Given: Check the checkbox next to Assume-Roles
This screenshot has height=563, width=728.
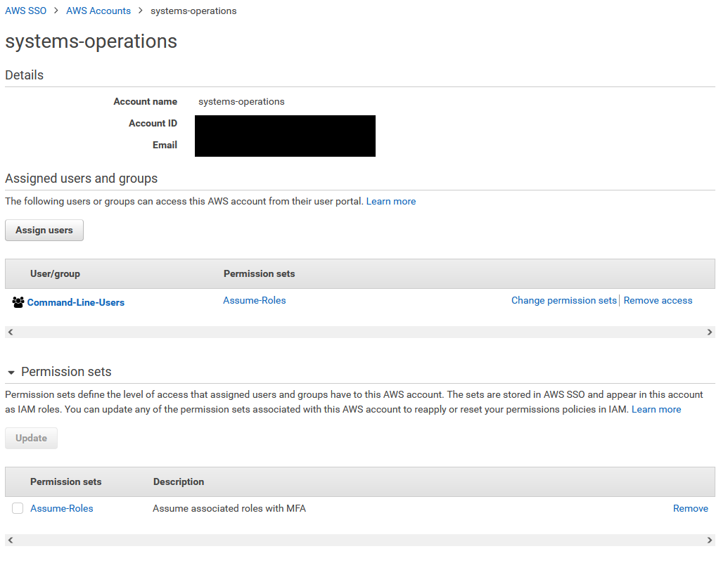Looking at the screenshot, I should click(x=17, y=507).
